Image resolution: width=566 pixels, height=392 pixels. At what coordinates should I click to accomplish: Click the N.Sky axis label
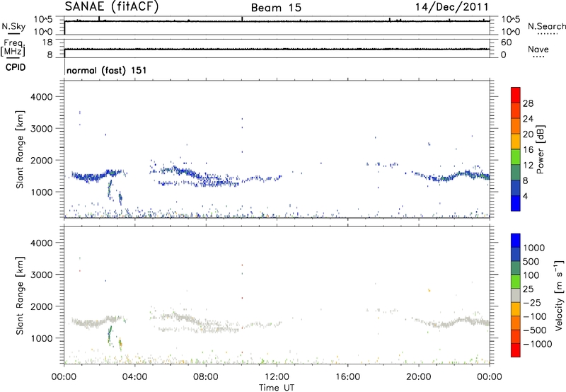13,26
